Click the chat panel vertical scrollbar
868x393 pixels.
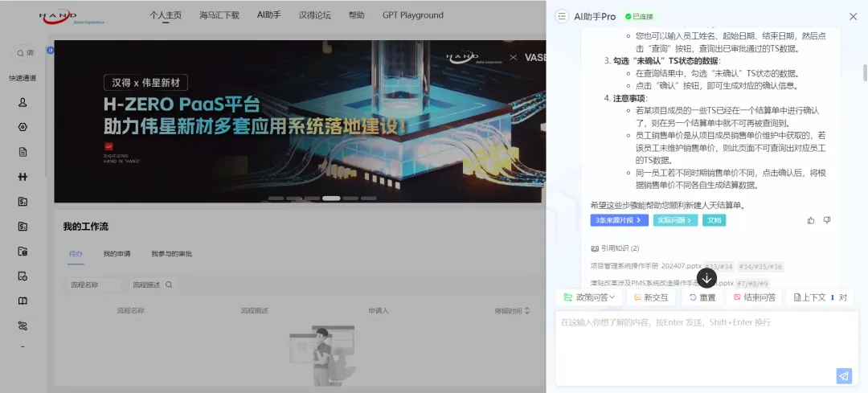(x=865, y=72)
